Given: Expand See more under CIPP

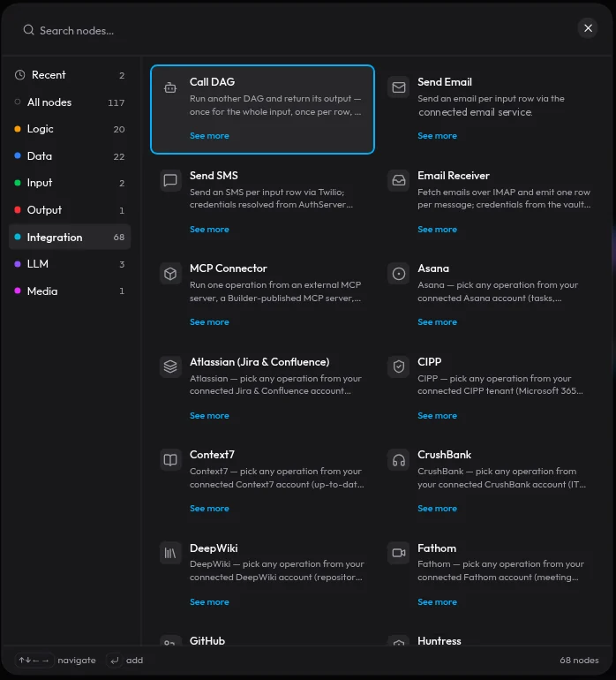Looking at the screenshot, I should [x=437, y=416].
